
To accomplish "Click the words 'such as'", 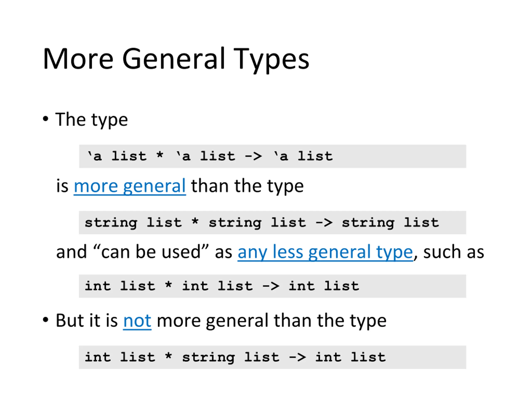I will click(454, 252).
